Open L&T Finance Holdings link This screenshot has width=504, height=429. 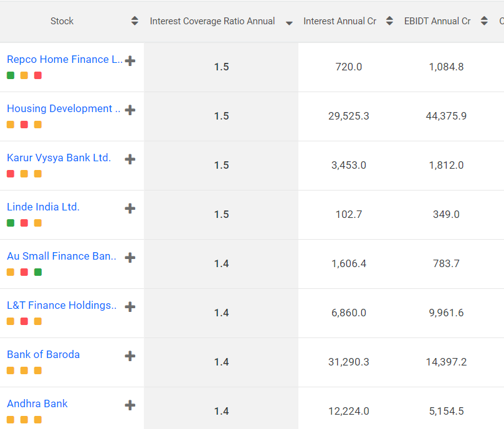pos(62,305)
